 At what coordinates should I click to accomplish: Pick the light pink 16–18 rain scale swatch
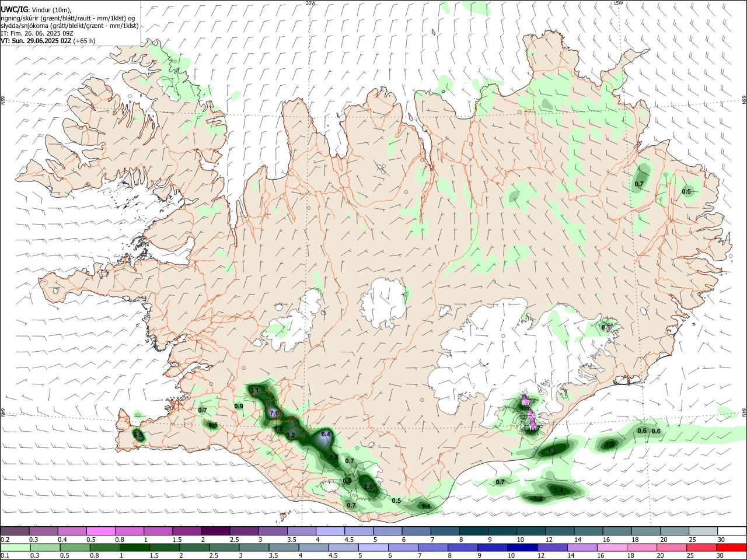point(610,548)
